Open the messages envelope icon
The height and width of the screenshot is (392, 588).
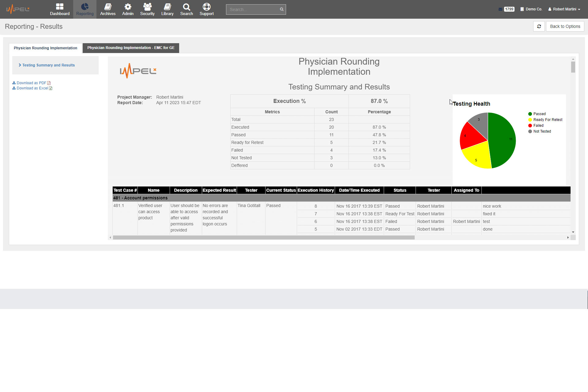(x=500, y=9)
